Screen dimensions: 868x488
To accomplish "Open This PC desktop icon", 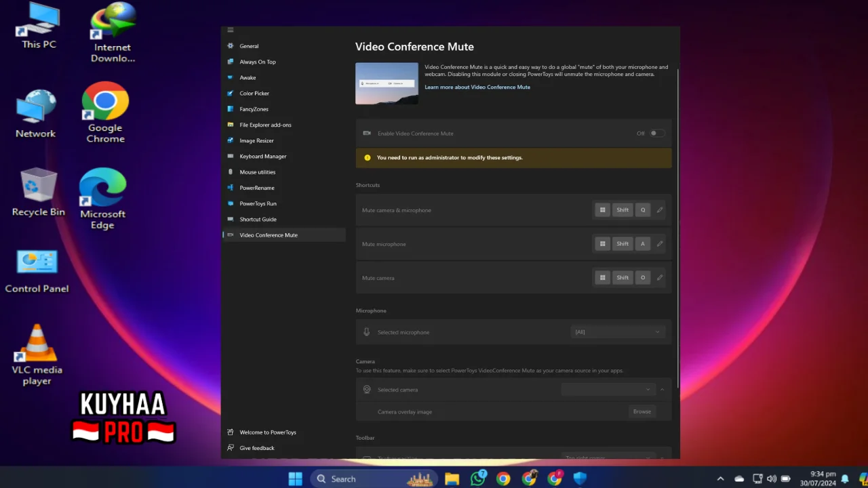I will tap(39, 27).
